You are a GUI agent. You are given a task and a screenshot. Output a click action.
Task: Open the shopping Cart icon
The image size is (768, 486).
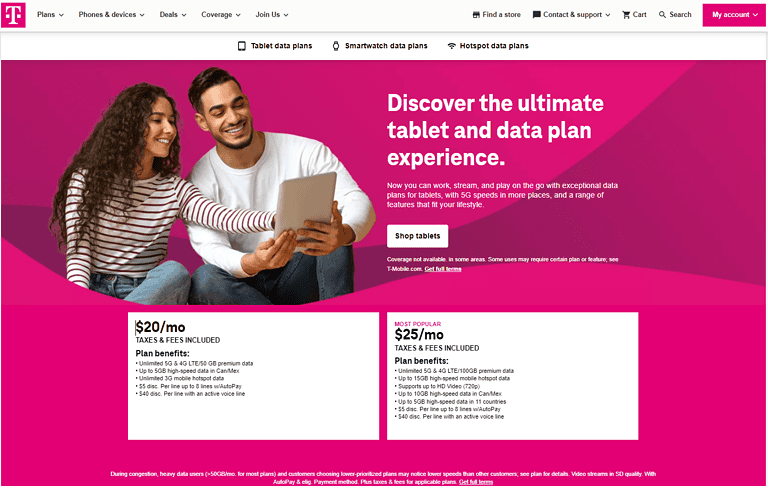[x=626, y=15]
